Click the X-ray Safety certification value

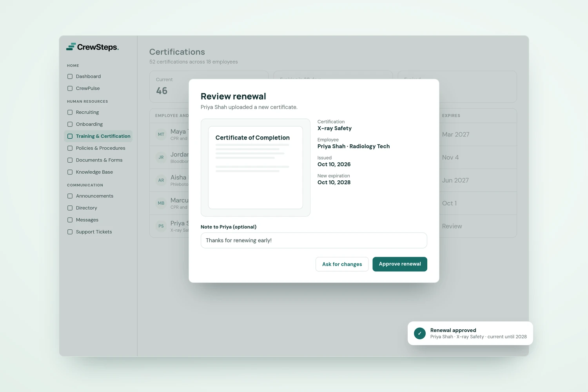coord(334,128)
